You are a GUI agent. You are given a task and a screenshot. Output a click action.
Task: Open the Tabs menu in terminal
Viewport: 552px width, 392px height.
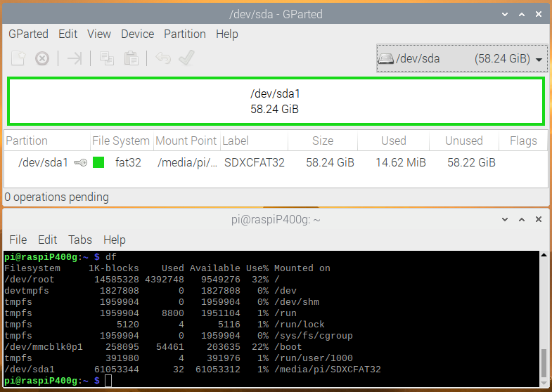[80, 240]
